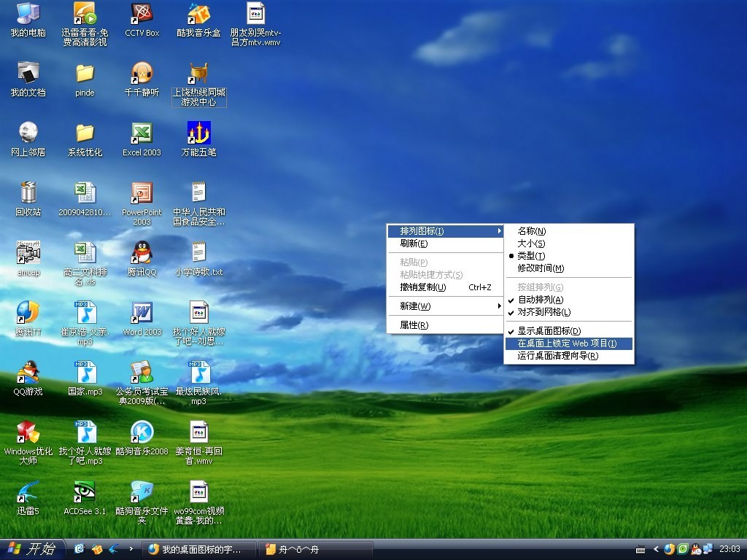This screenshot has width=747, height=560.
Task: Open the 万能五笔 desktop icon
Action: 198,135
